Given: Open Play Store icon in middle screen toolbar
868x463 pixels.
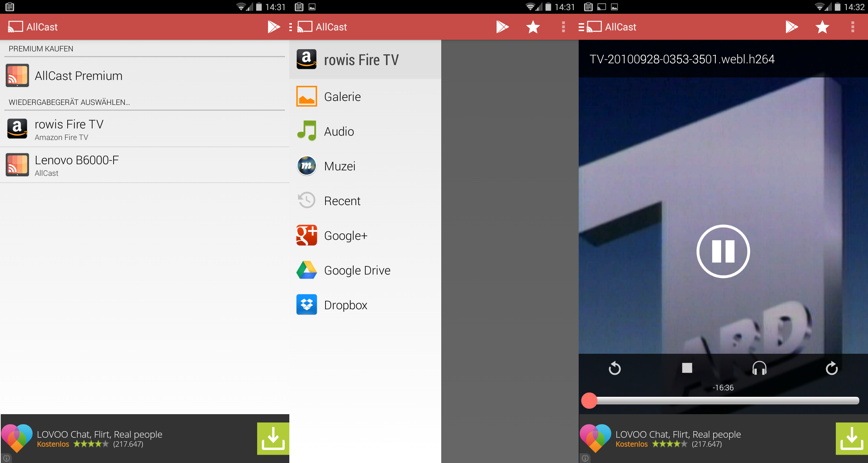Looking at the screenshot, I should [502, 27].
